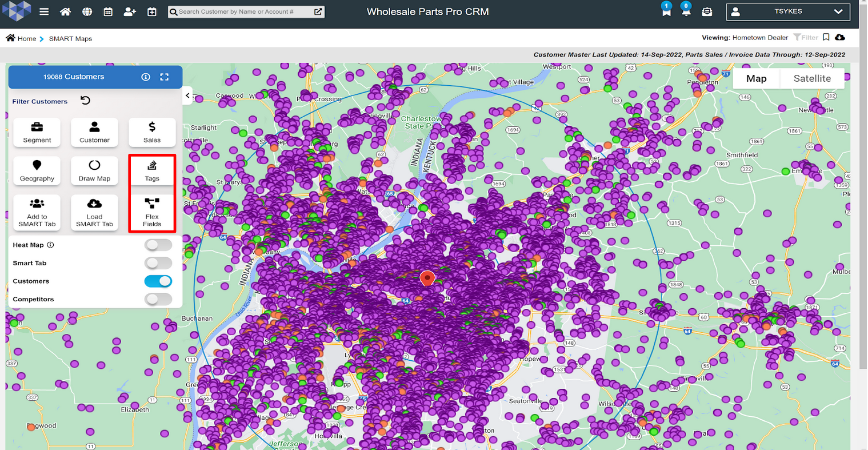868x450 pixels.
Task: Open the Geography filter
Action: [37, 170]
